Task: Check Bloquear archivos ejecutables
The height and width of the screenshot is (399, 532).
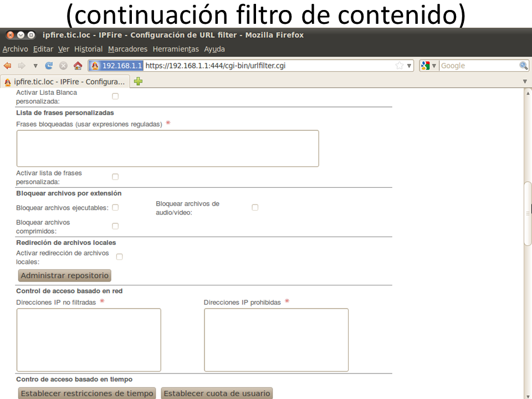Action: click(115, 207)
